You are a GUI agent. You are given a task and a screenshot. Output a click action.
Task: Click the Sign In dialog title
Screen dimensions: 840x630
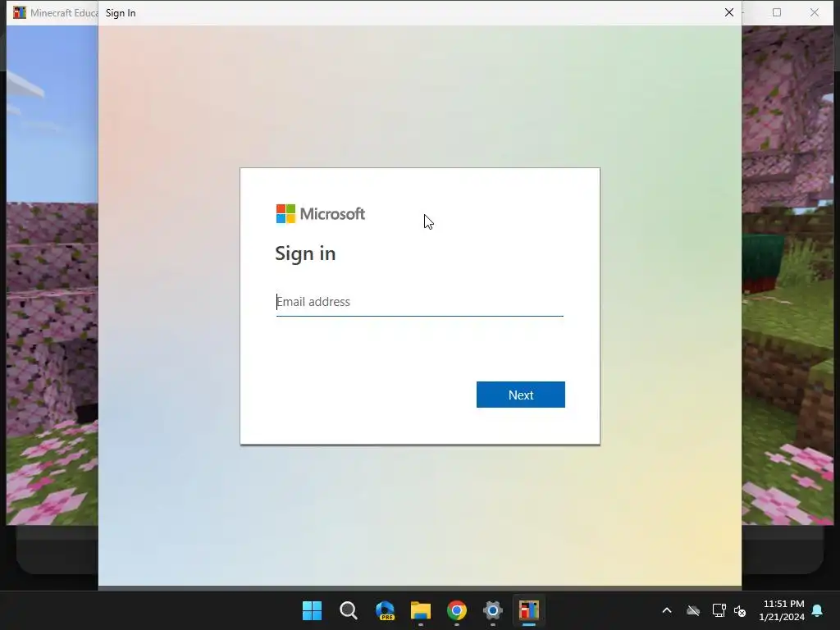click(x=121, y=13)
